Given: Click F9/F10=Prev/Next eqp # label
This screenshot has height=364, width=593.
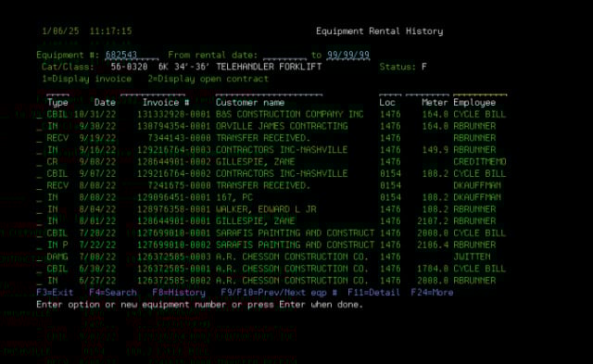Looking at the screenshot, I should pyautogui.click(x=279, y=293).
